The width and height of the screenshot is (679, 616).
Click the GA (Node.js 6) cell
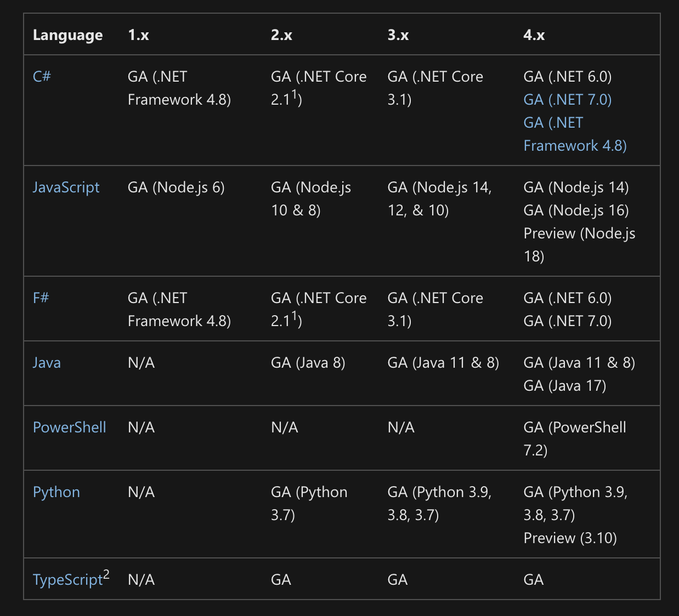pos(176,187)
